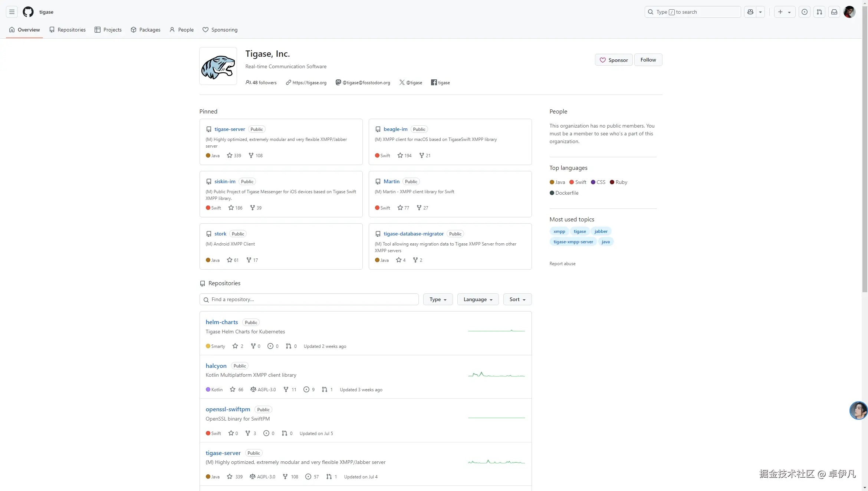This screenshot has width=868, height=491.
Task: Open the hamburger navigation menu
Action: click(12, 12)
